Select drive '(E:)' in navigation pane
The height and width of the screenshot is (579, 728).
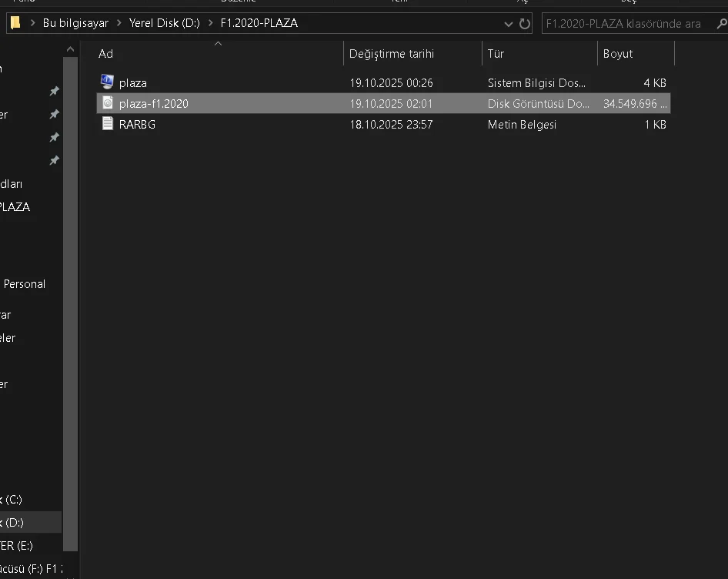click(x=16, y=546)
